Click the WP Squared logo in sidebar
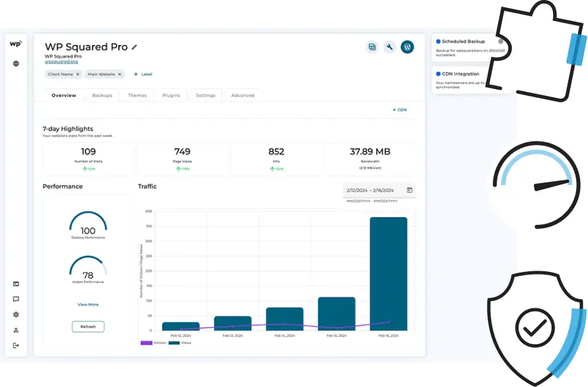The width and height of the screenshot is (588, 387). coord(16,44)
